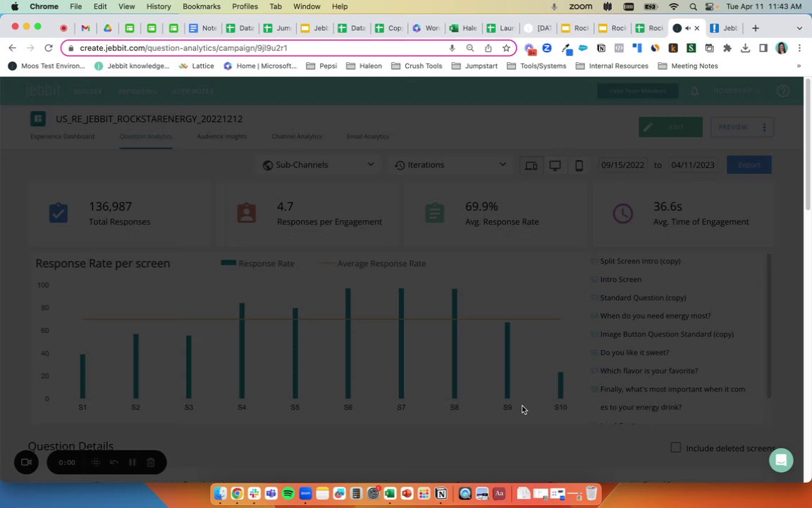Pause the screen recording
The width and height of the screenshot is (812, 508).
[x=132, y=462]
